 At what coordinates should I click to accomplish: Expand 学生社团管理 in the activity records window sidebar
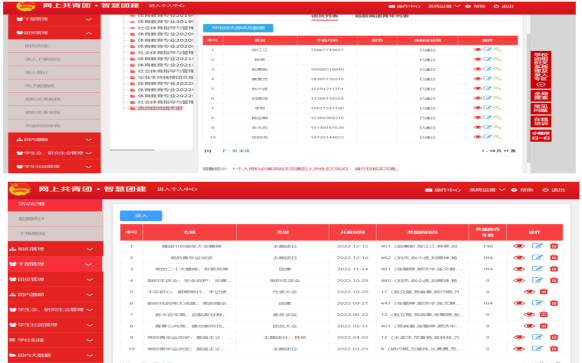tap(56, 325)
